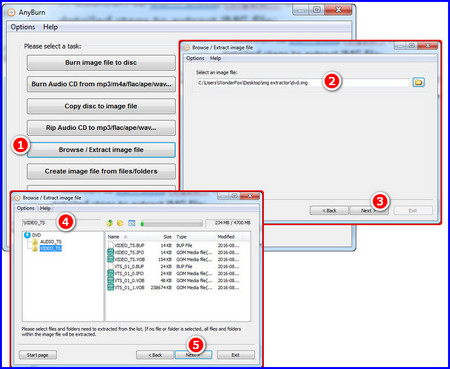Sort list by Type column header

click(181, 237)
